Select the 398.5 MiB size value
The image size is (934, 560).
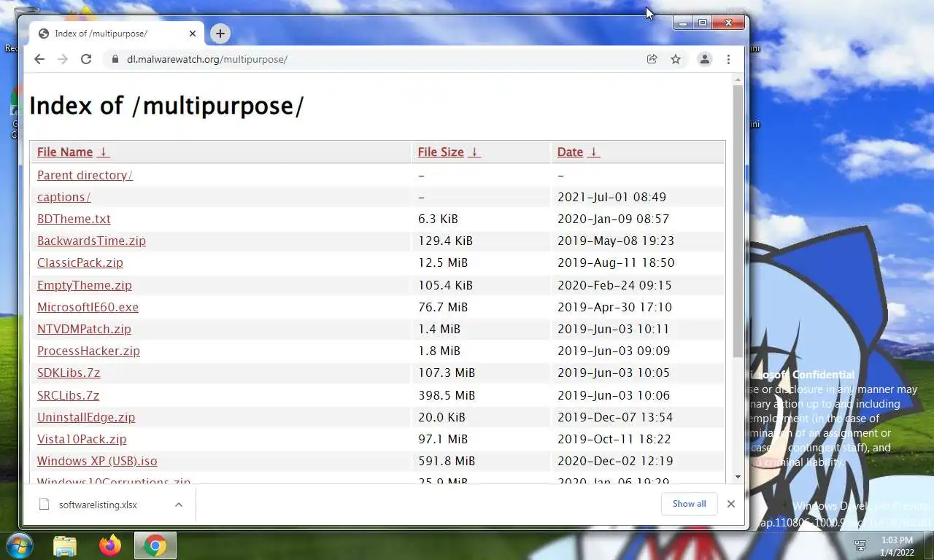[447, 395]
